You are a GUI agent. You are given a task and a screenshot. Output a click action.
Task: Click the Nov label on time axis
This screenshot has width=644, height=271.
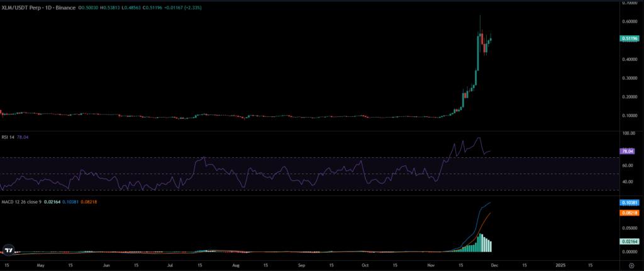click(431, 265)
